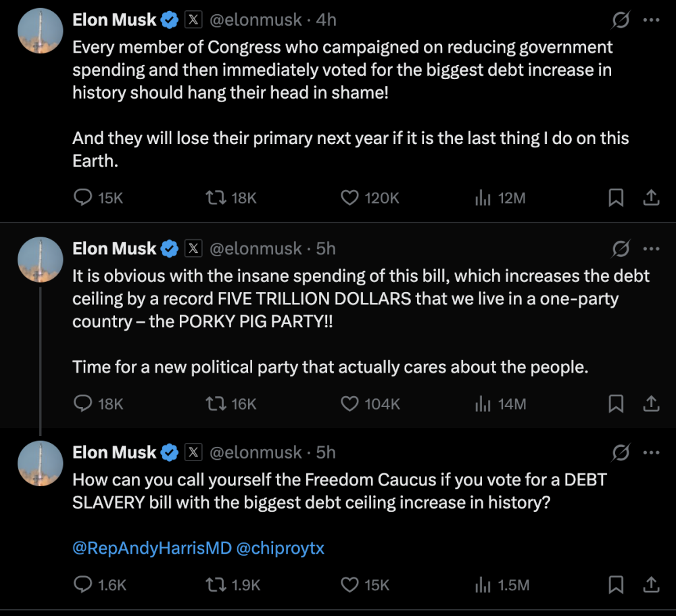Open more options on the first tweet
This screenshot has width=676, height=616.
pos(651,21)
